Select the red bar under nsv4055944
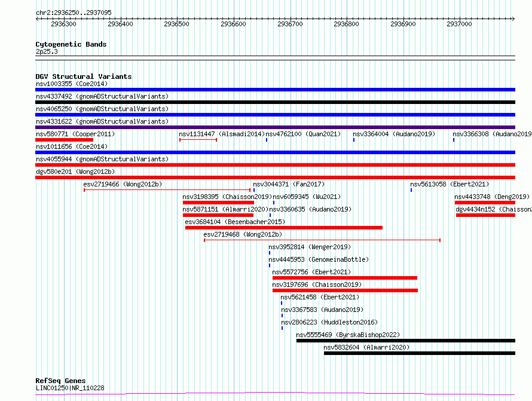 pyautogui.click(x=275, y=165)
